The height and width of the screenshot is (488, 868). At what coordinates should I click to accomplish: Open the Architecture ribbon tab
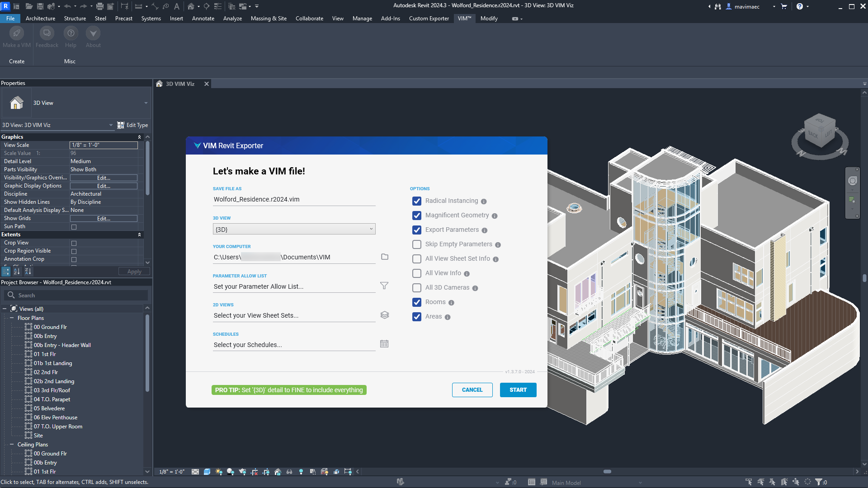(x=40, y=19)
